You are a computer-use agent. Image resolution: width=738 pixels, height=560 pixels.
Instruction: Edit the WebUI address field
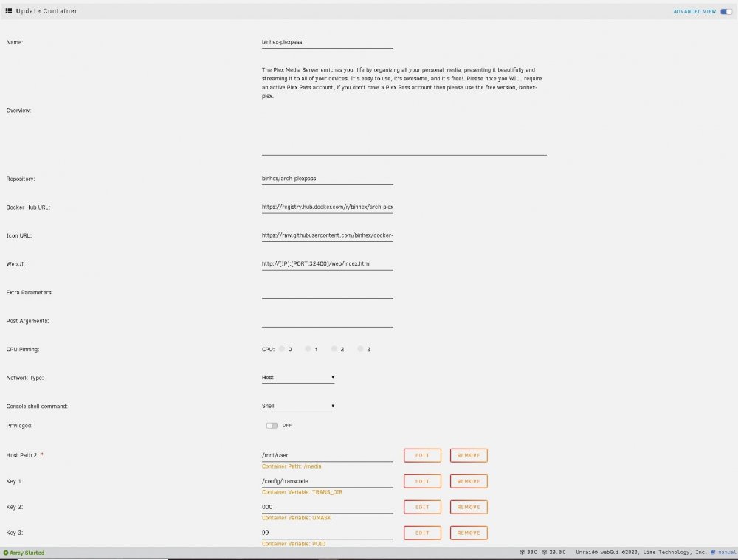click(x=327, y=264)
